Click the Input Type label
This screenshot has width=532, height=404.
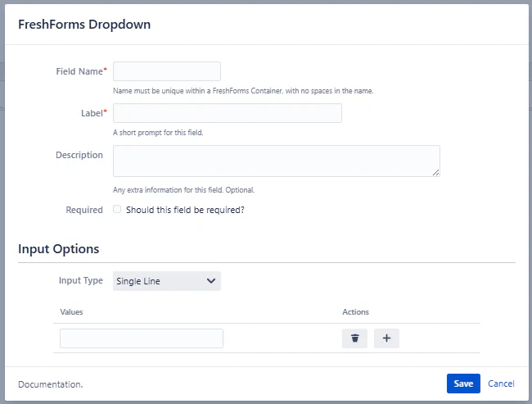click(81, 280)
